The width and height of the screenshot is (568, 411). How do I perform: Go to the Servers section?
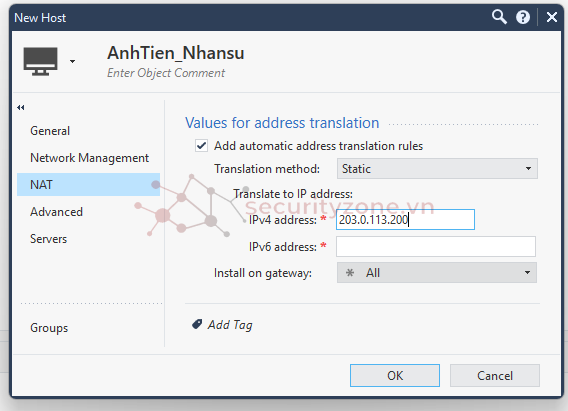tap(49, 239)
